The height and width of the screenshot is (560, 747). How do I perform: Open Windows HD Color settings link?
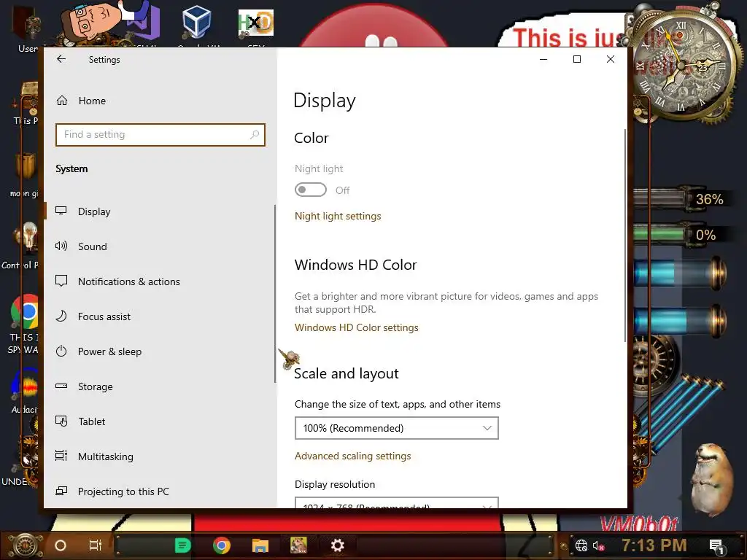(356, 327)
